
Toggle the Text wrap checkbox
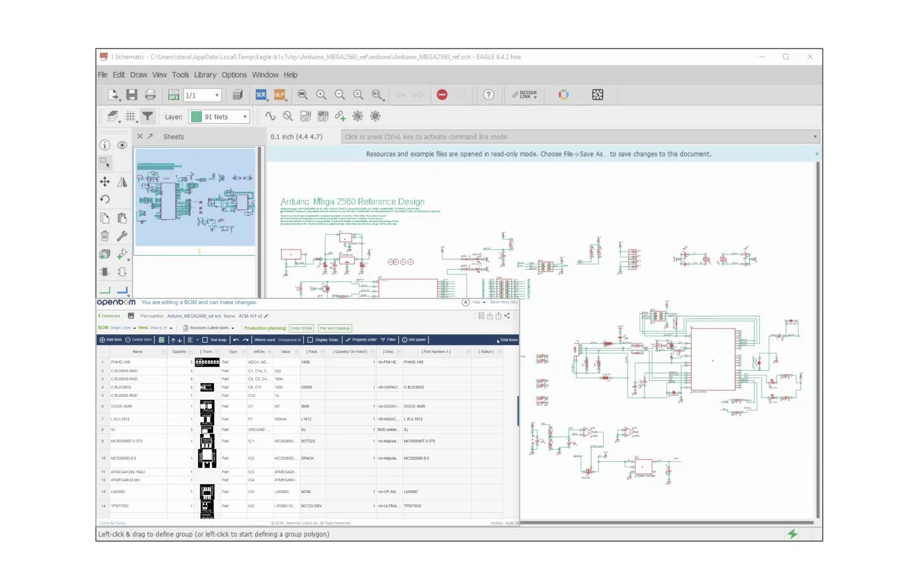click(x=205, y=340)
